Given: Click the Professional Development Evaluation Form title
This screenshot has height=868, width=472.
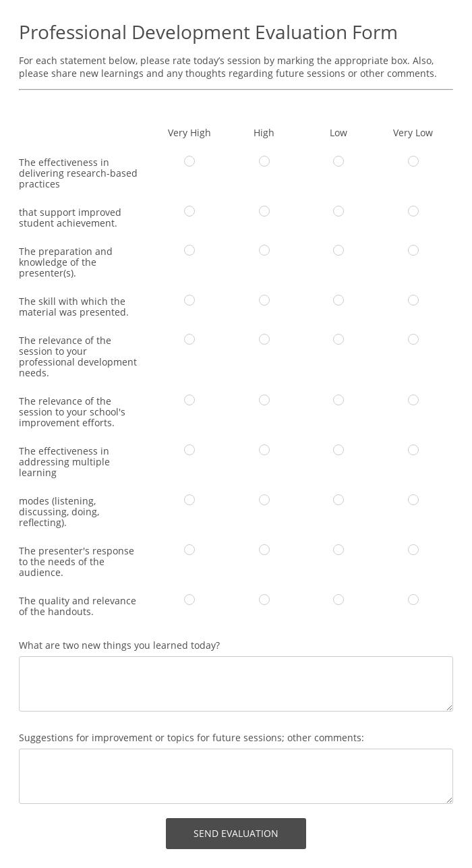Looking at the screenshot, I should coord(208,32).
